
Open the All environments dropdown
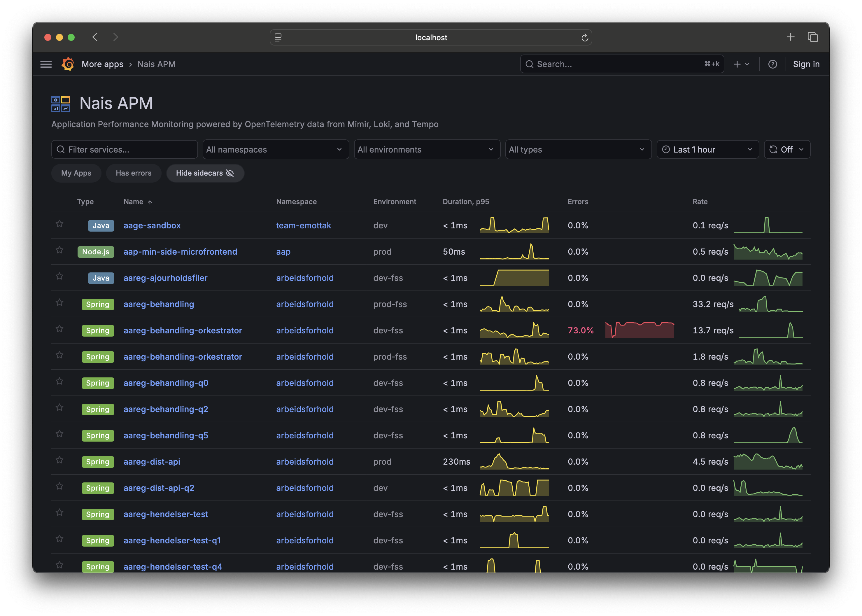(427, 149)
